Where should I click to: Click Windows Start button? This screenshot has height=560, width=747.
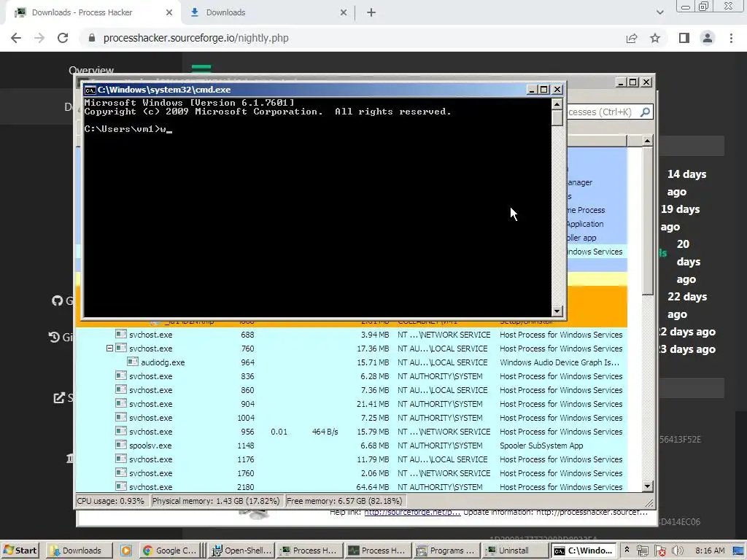tap(20, 551)
